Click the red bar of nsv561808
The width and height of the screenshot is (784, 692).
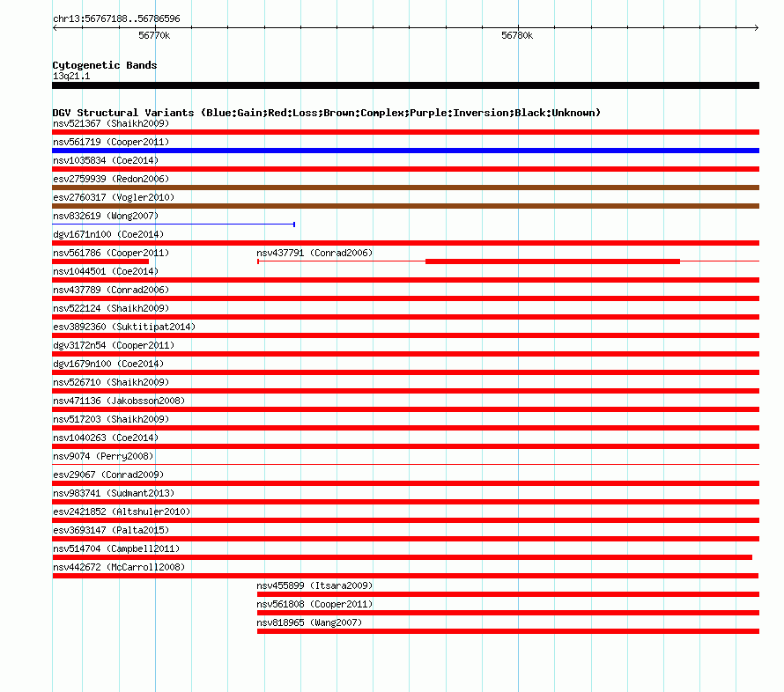point(508,613)
